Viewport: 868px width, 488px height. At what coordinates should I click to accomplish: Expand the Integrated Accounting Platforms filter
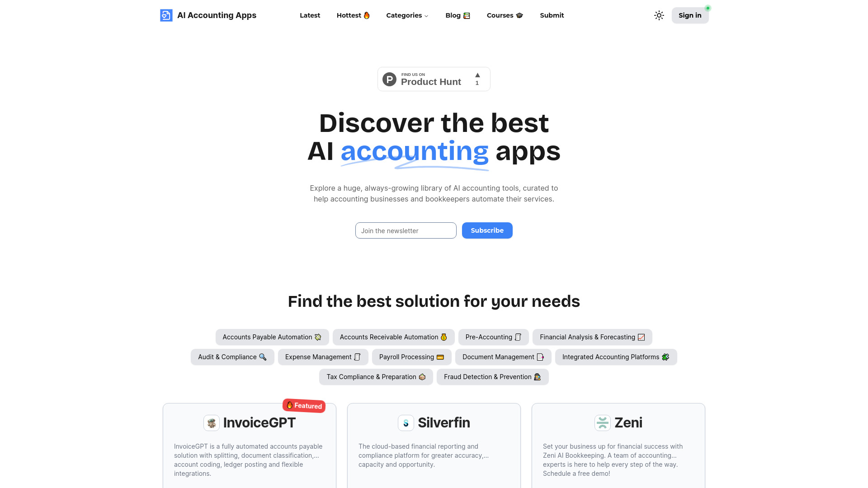point(615,357)
